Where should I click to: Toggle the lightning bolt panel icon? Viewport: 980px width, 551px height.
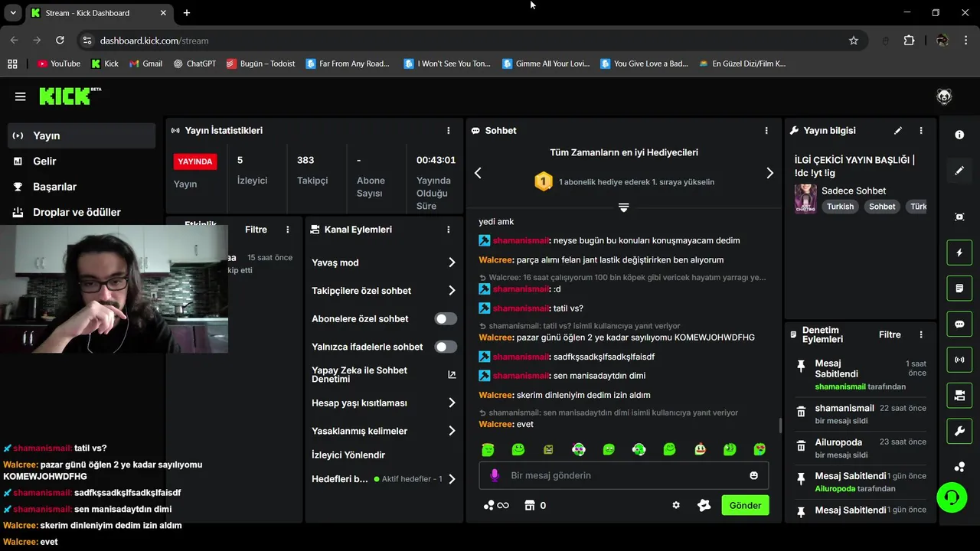(959, 253)
